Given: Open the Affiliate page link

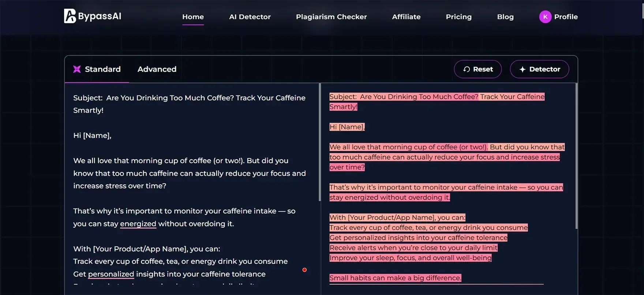Looking at the screenshot, I should pos(406,17).
